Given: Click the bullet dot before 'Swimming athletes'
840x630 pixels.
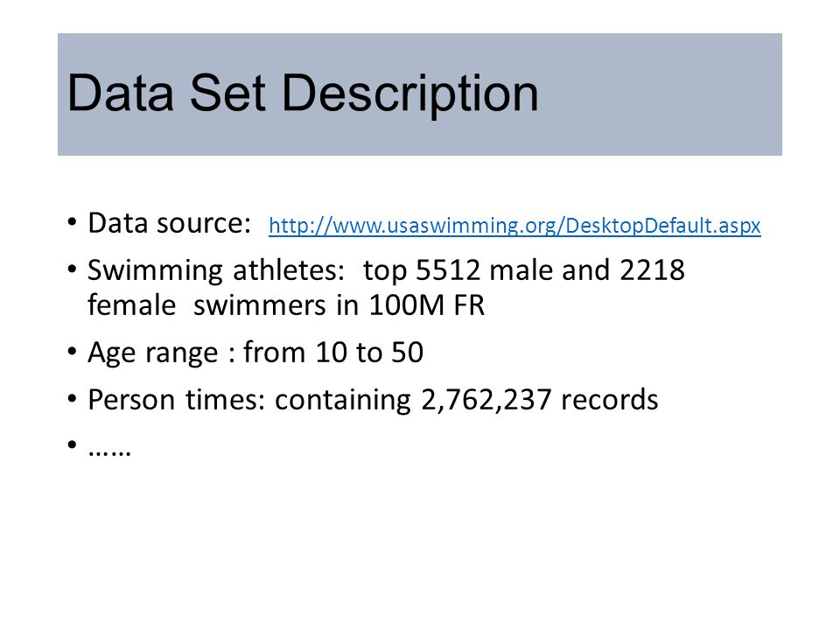Looking at the screenshot, I should click(73, 269).
